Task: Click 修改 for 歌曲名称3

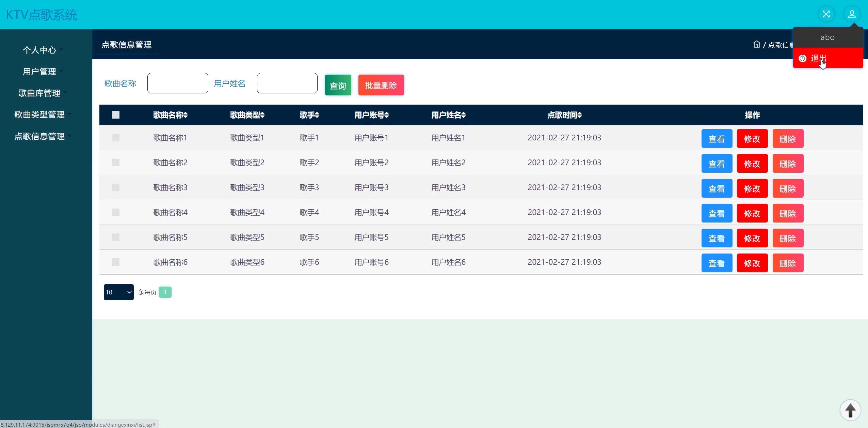Action: (752, 188)
